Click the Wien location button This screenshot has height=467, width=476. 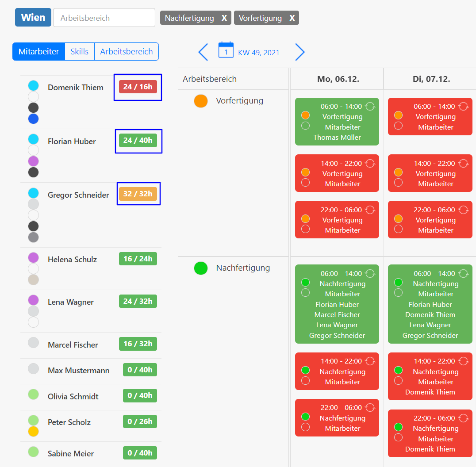click(x=33, y=18)
